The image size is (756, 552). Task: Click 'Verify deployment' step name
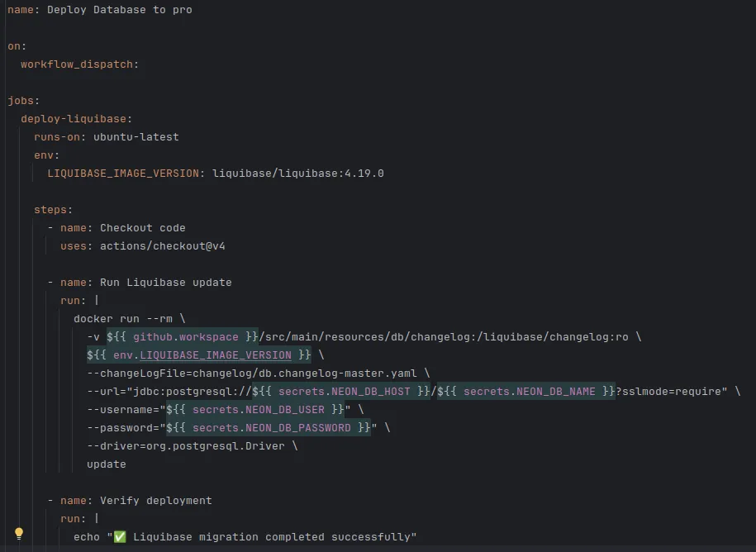coord(155,501)
